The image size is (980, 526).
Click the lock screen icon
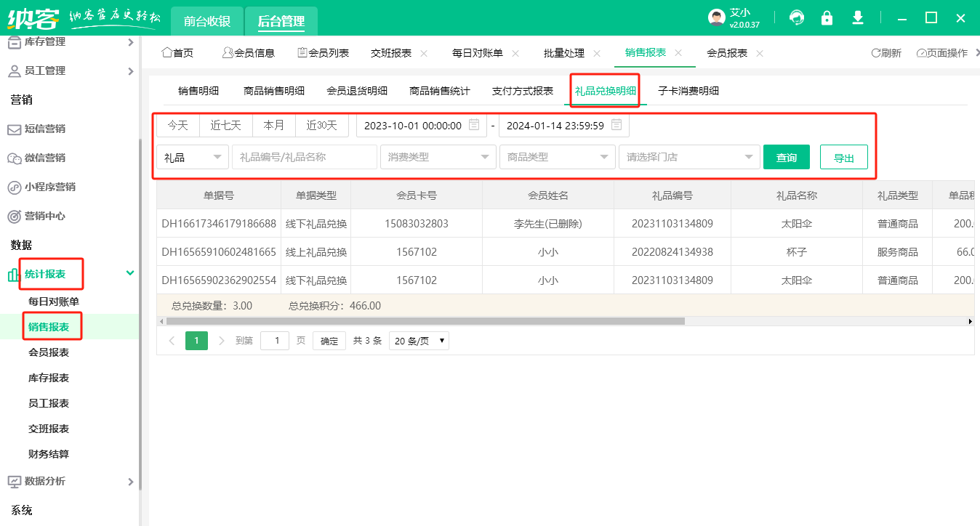[x=827, y=18]
